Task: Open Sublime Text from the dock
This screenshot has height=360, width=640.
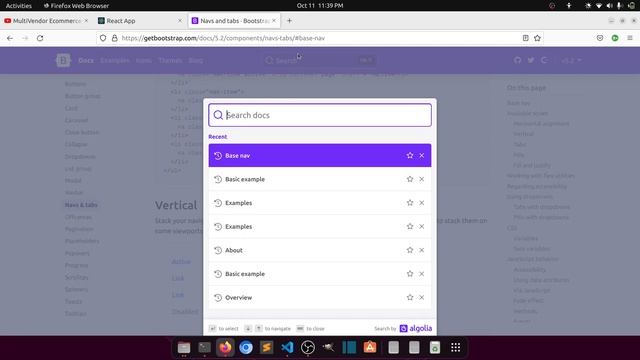Action: pos(267,347)
